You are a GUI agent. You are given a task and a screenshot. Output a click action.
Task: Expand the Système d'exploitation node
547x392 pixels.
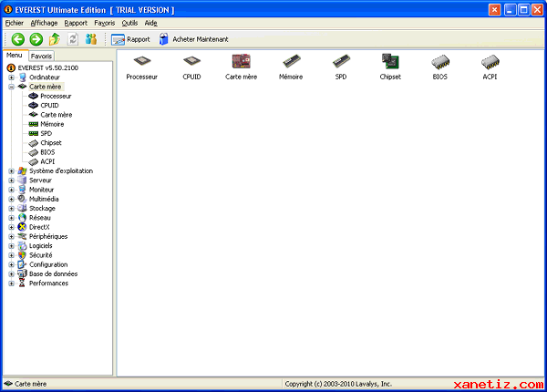coord(11,171)
